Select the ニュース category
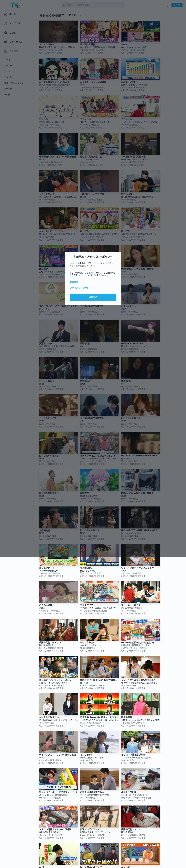Image resolution: width=186 pixels, height=868 pixels. coord(8,77)
